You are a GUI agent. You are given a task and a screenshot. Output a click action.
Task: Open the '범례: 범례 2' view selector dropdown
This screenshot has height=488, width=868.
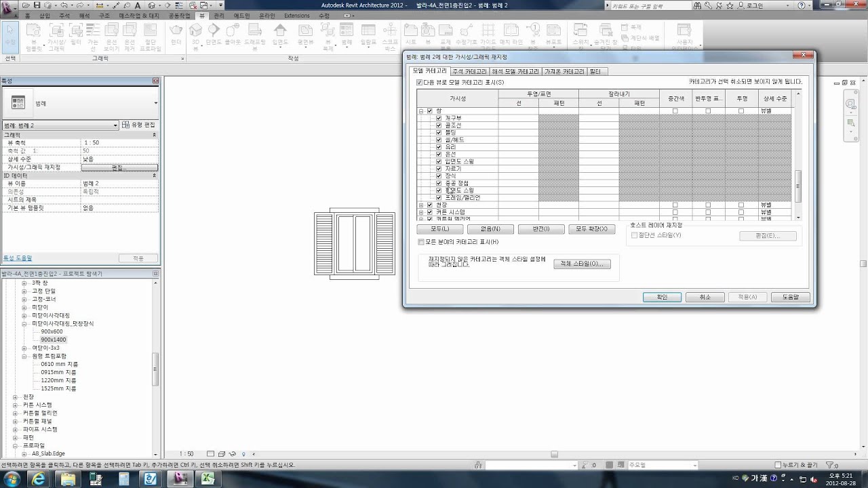click(61, 125)
